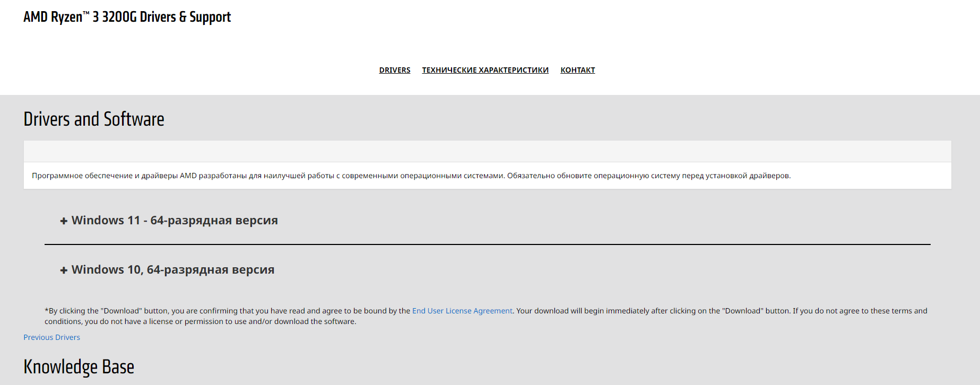Image resolution: width=980 pixels, height=385 pixels.
Task: Expand the Windows 11 64-разрядная версия section
Action: pos(175,220)
